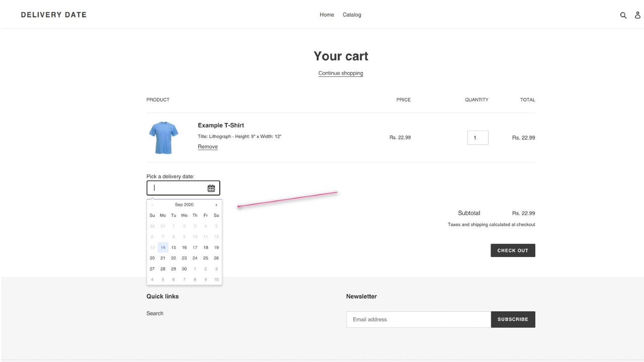Remove the Example T-Shirt from cart
The image size is (644, 362).
tap(207, 146)
